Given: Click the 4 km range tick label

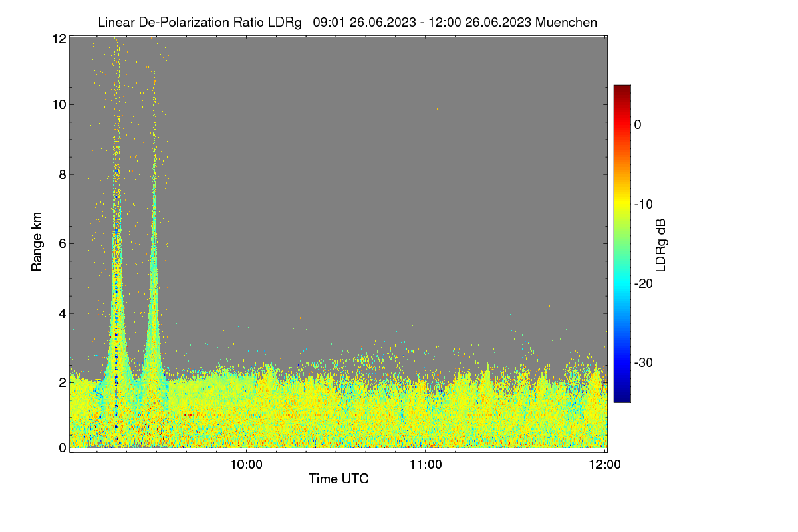Looking at the screenshot, I should (x=63, y=313).
